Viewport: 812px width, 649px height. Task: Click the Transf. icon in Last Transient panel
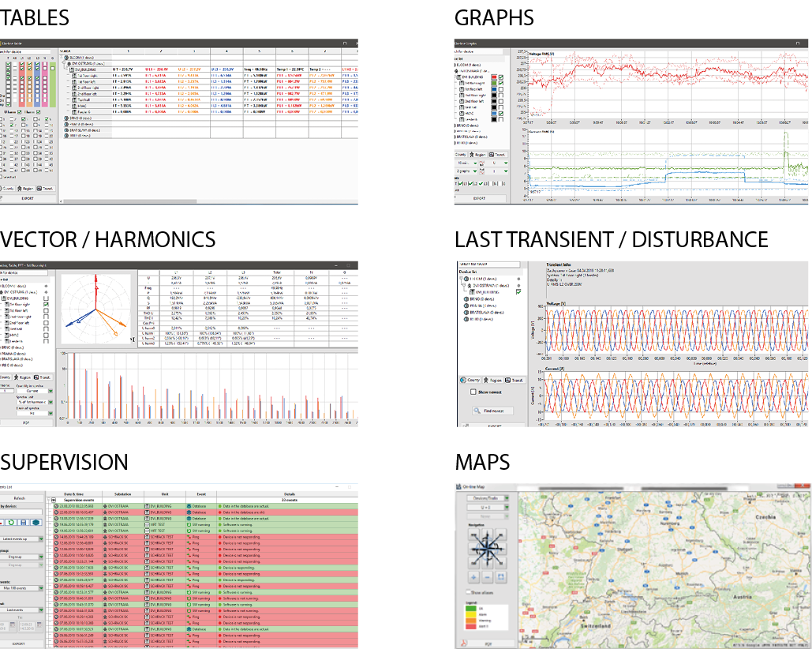(x=508, y=381)
